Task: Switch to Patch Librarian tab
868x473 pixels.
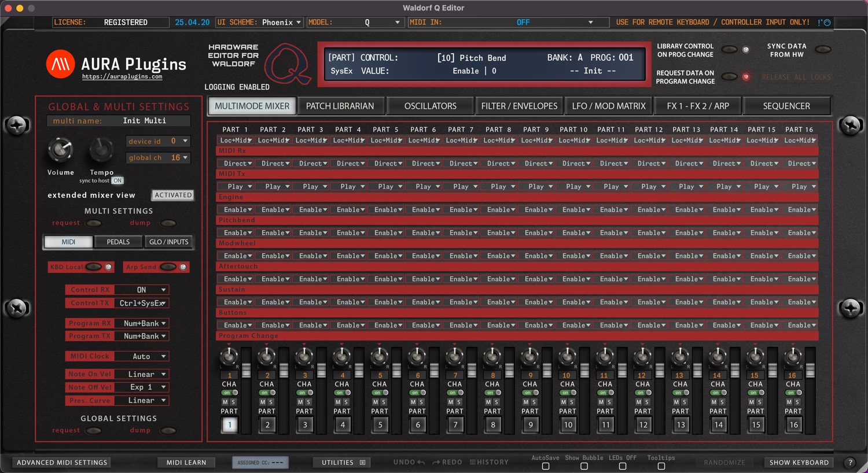Action: [x=340, y=106]
